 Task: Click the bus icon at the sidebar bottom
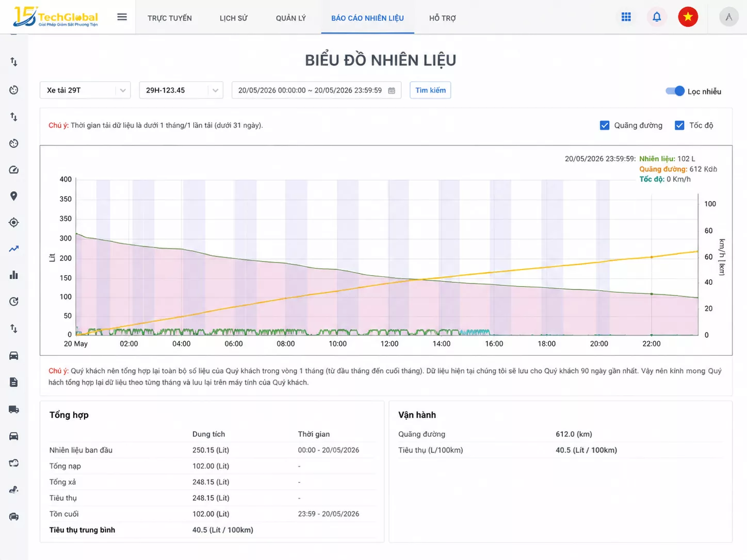(14, 517)
